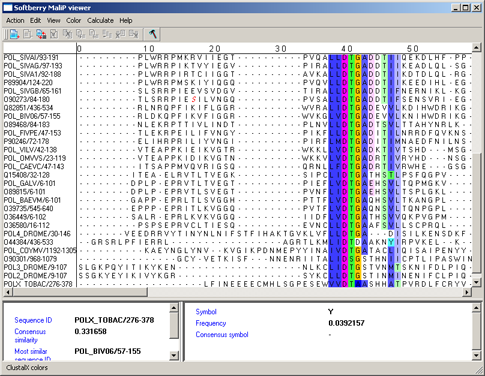
Task: Click the Symbol panel scroll-up arrow
Action: (476, 308)
